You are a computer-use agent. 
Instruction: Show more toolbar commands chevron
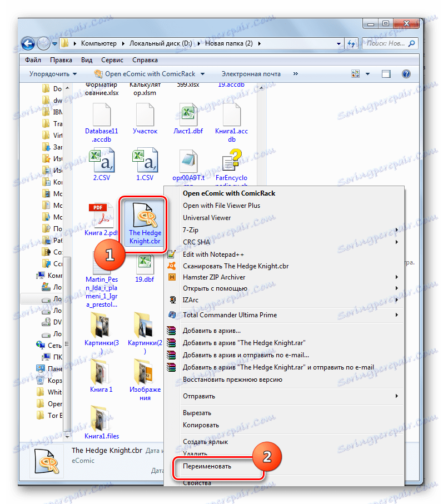click(x=296, y=73)
